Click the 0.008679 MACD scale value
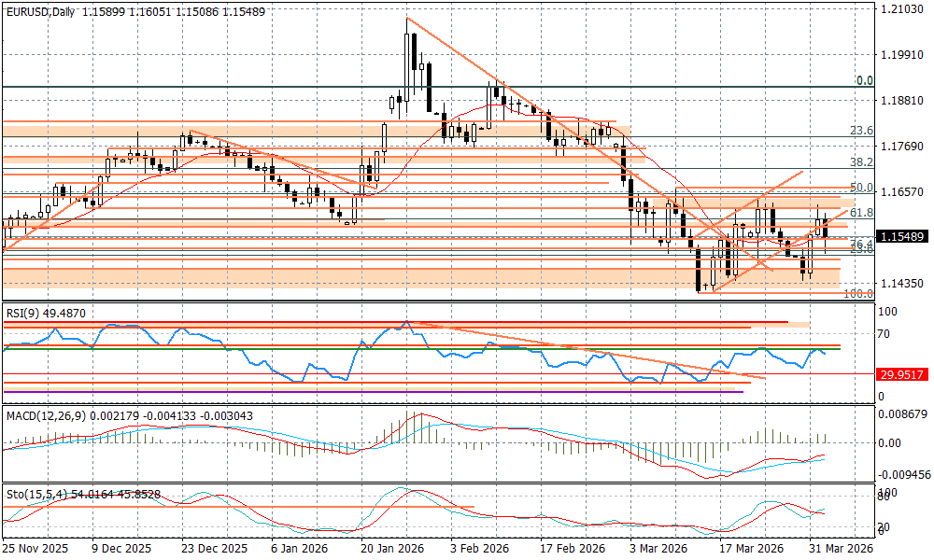Image resolution: width=934 pixels, height=560 pixels. tap(904, 412)
